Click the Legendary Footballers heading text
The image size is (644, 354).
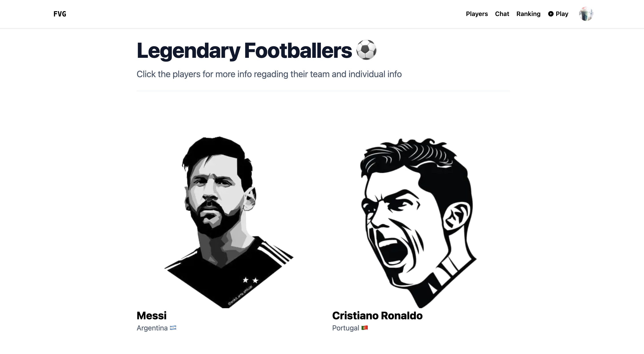pyautogui.click(x=244, y=50)
